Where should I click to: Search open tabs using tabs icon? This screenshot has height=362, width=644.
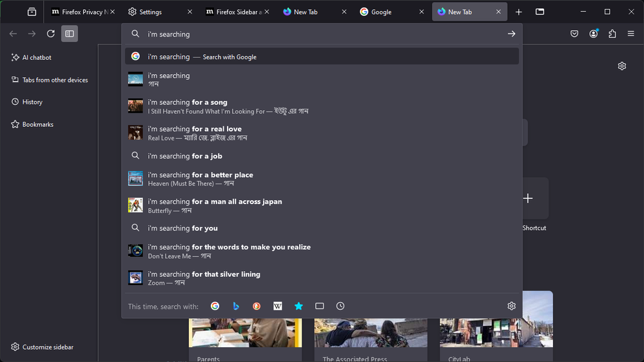[x=320, y=306]
